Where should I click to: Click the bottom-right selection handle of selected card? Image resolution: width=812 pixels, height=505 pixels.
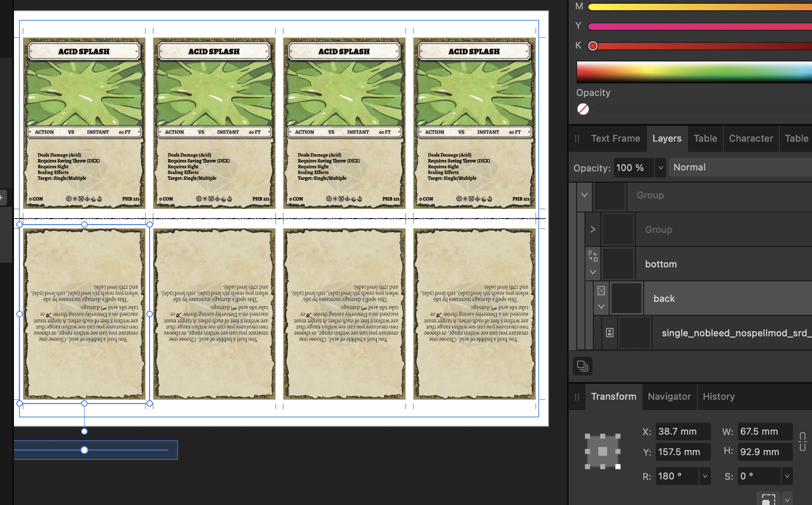click(150, 403)
